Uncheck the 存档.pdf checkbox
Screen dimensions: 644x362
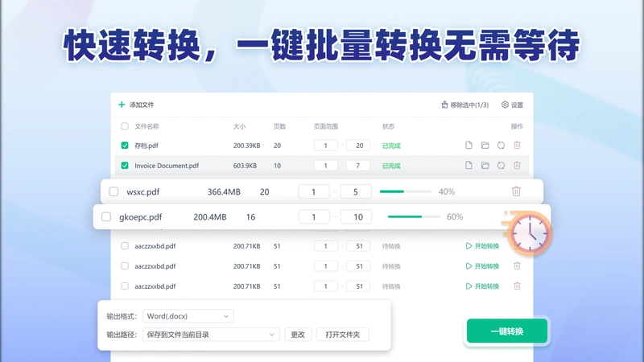click(x=125, y=146)
